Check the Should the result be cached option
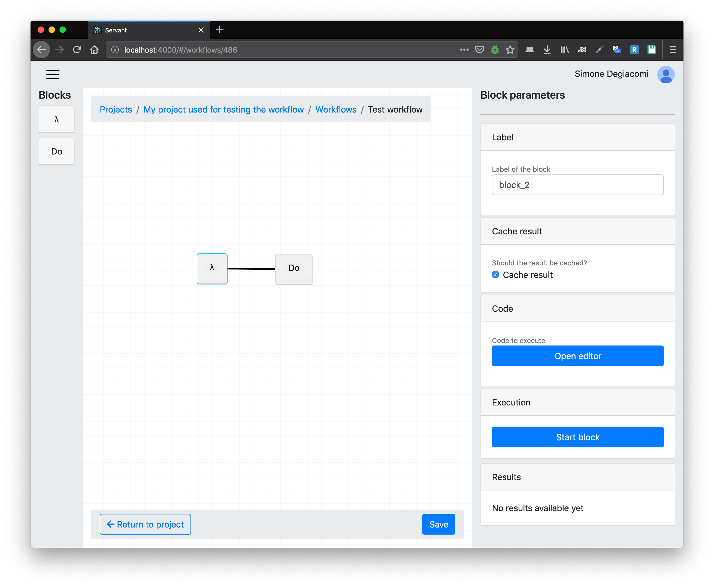The width and height of the screenshot is (714, 588). tap(496, 274)
